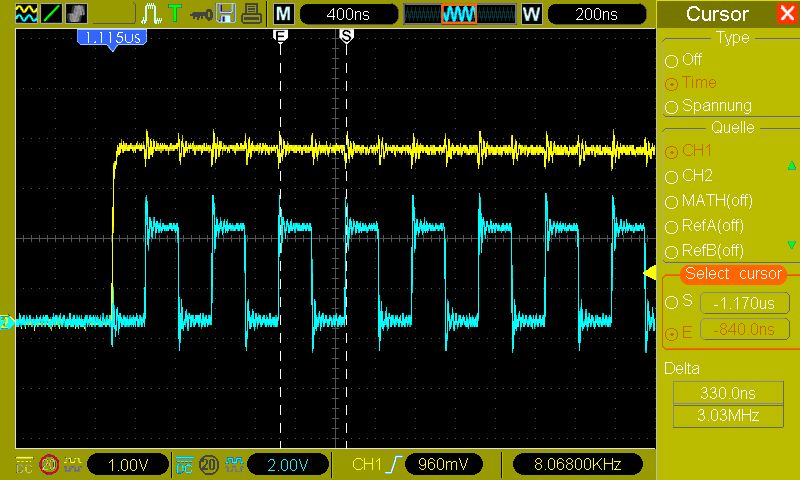
Task: Click the rising edge trigger slope icon
Action: click(x=394, y=465)
